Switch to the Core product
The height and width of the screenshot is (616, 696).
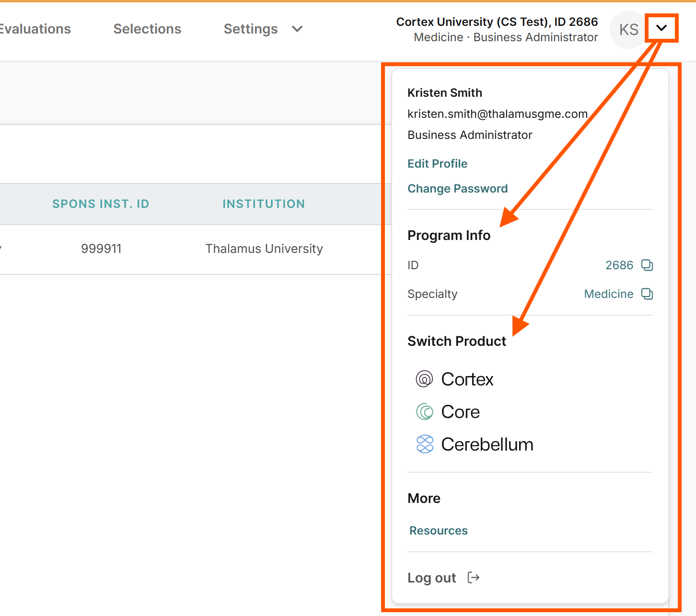(448, 411)
